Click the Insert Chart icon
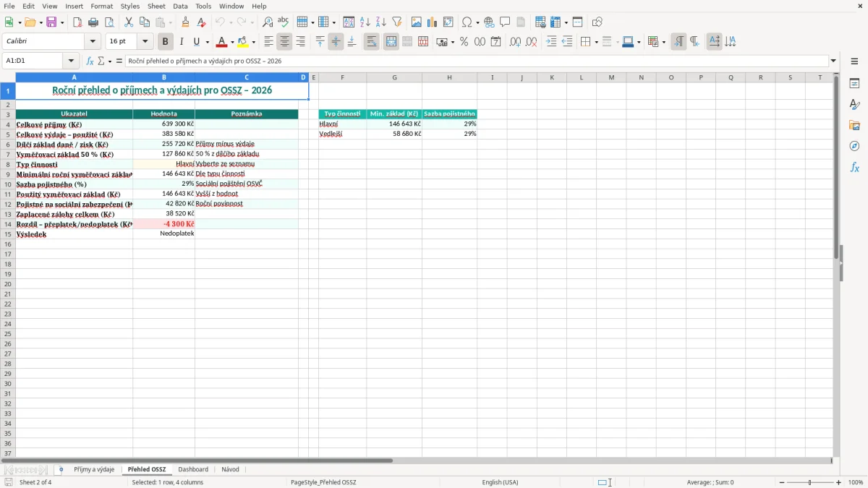Image resolution: width=868 pixels, height=488 pixels. (x=432, y=22)
